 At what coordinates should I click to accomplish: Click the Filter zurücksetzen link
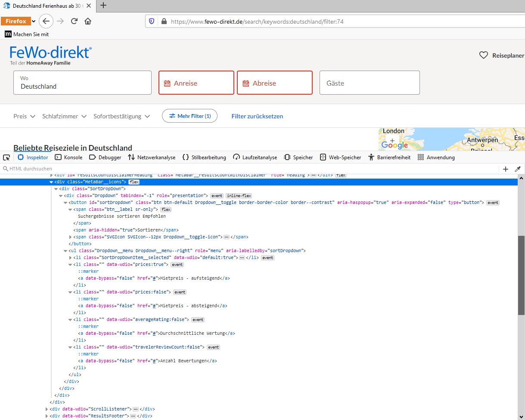tap(257, 116)
